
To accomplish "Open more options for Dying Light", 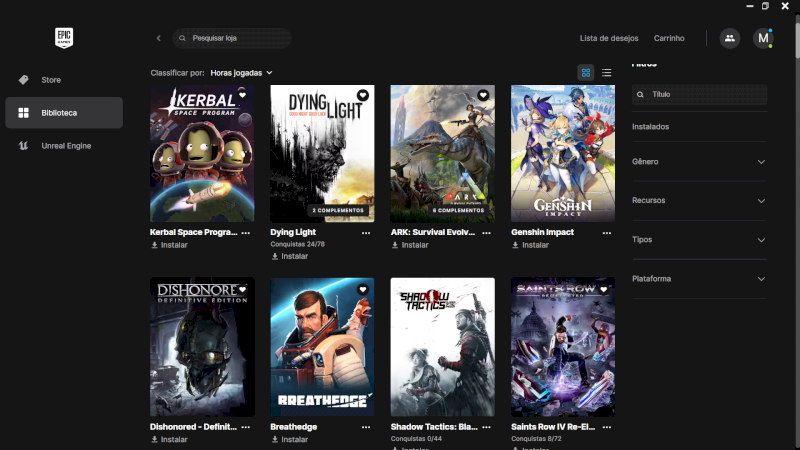I will 366,233.
